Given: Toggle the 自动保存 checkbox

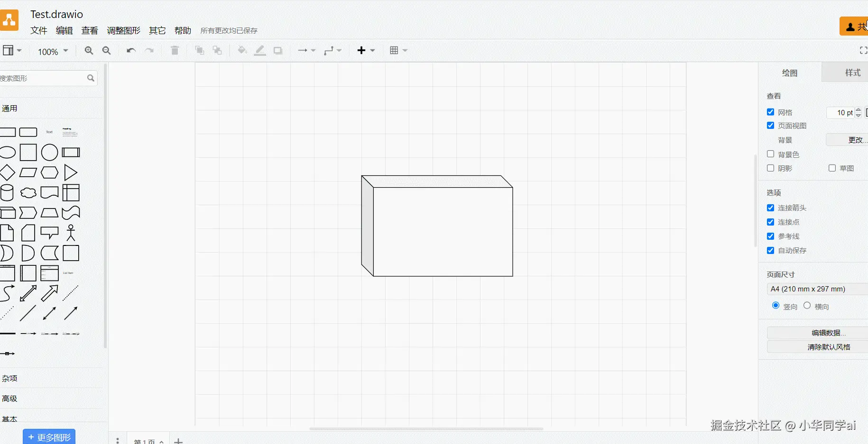Looking at the screenshot, I should pos(771,250).
